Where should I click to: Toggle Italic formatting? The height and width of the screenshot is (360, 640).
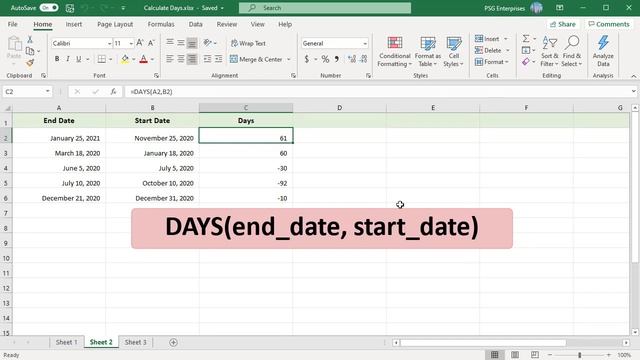[x=68, y=59]
